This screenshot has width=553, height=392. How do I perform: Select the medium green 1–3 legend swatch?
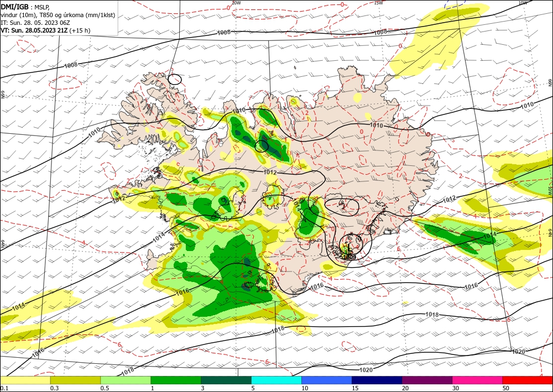[176, 380]
